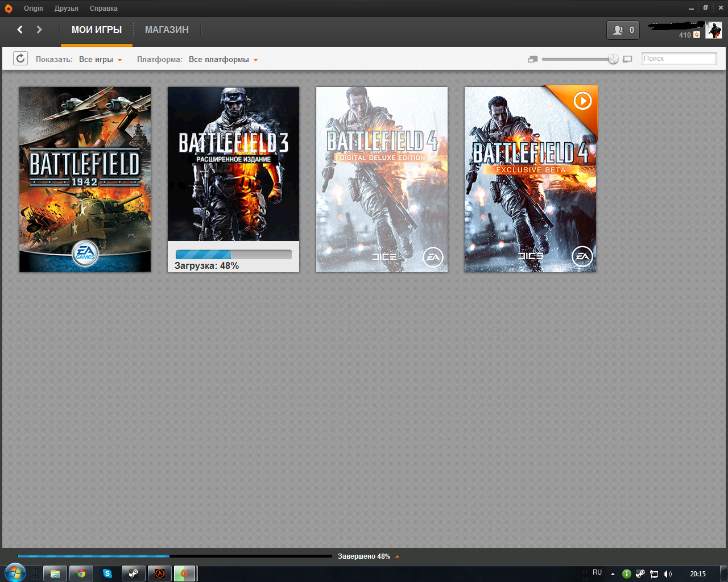Screen dimensions: 728x582
Task: Select Battlefield 4 Exclusive Beta tile
Action: pos(531,180)
